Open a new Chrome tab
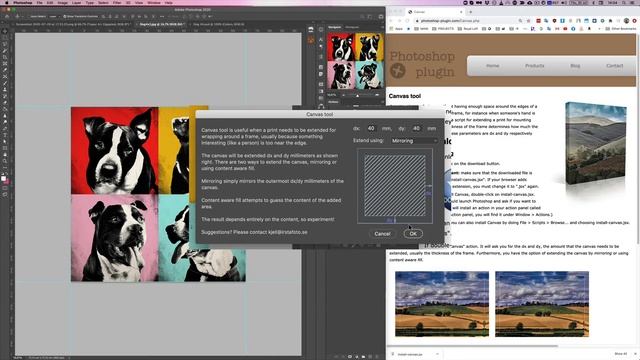The height and width of the screenshot is (360, 640). click(470, 12)
